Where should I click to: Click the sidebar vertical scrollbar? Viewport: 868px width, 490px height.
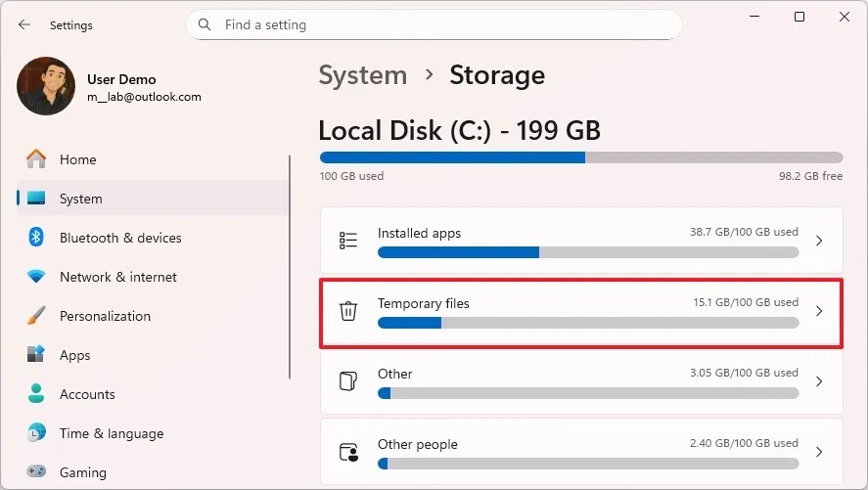(x=290, y=267)
